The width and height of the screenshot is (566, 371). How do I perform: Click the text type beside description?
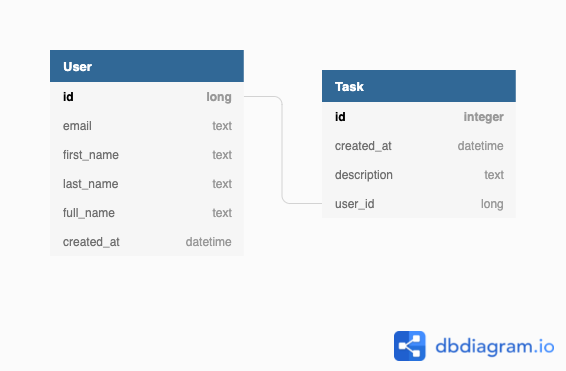(494, 175)
